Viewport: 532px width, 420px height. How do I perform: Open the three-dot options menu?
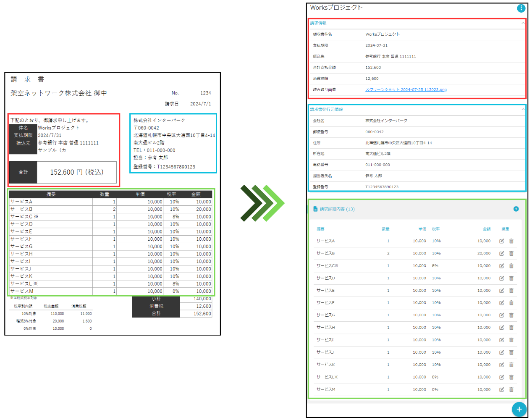521,8
